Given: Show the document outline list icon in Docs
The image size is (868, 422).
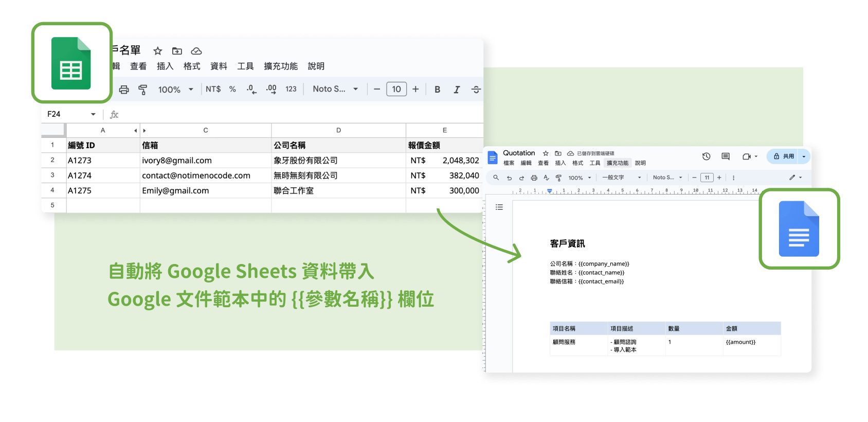Looking at the screenshot, I should (499, 207).
